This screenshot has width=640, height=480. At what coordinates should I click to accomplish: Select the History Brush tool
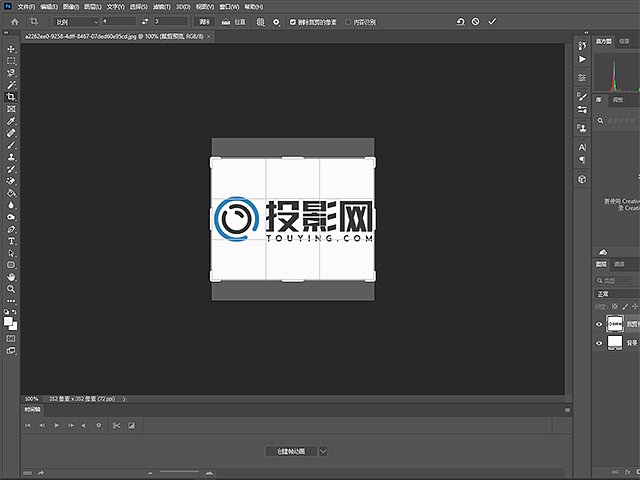pyautogui.click(x=11, y=169)
